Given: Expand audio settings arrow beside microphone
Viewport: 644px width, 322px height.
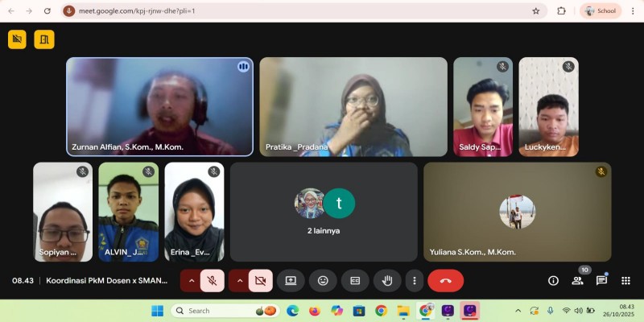Looking at the screenshot, I should click(191, 280).
